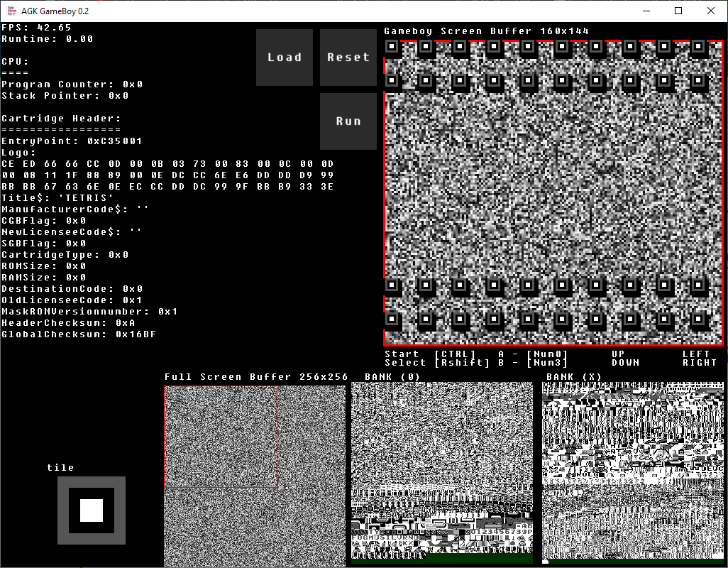The image size is (728, 568).
Task: Click the 'NewLicenseeCode$' line
Action: [x=72, y=232]
